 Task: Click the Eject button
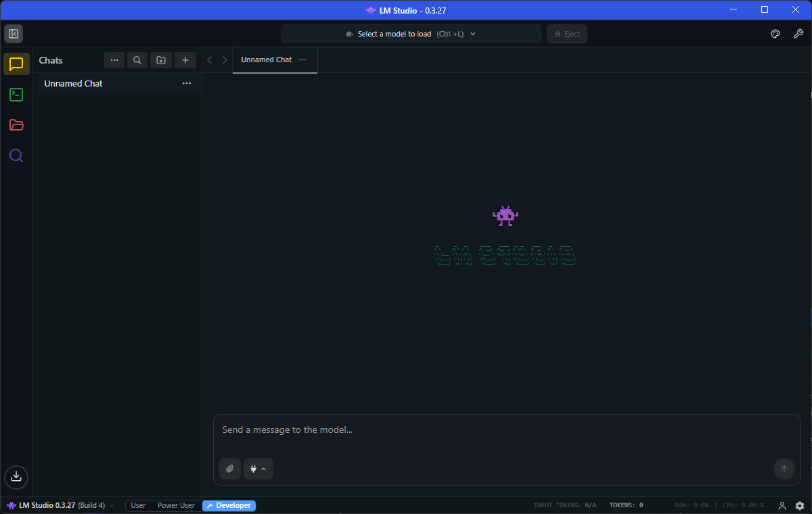[x=566, y=34]
